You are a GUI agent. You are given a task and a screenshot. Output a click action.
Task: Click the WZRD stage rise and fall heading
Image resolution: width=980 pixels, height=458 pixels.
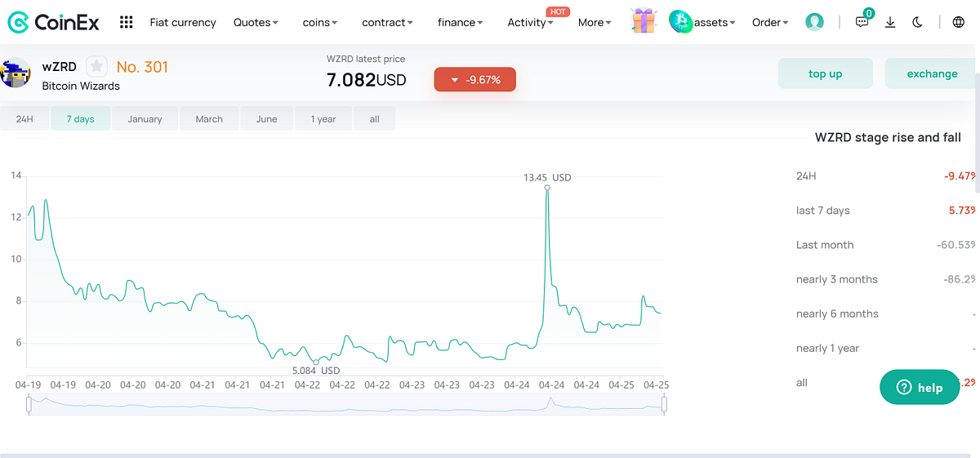[888, 137]
